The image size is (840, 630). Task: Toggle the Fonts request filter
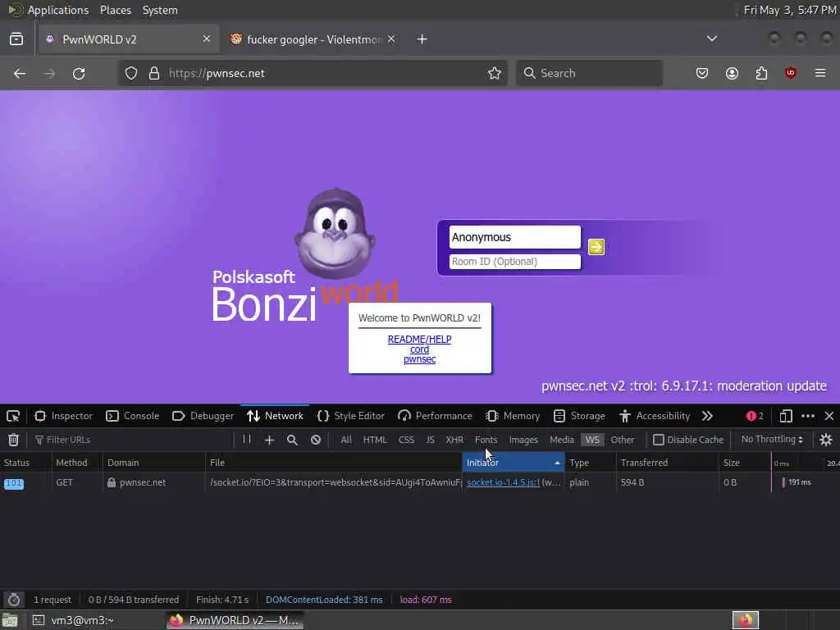tap(486, 440)
